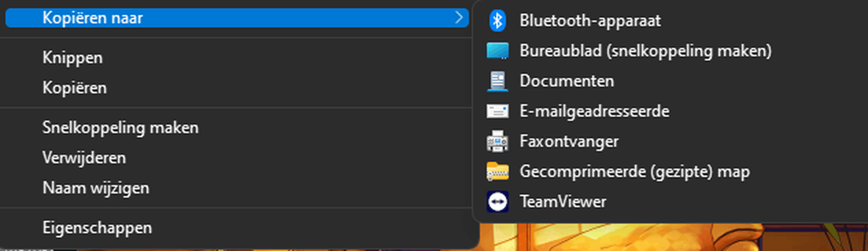Send to Bluetooth-apparaat
This screenshot has width=868, height=251.
coord(590,21)
